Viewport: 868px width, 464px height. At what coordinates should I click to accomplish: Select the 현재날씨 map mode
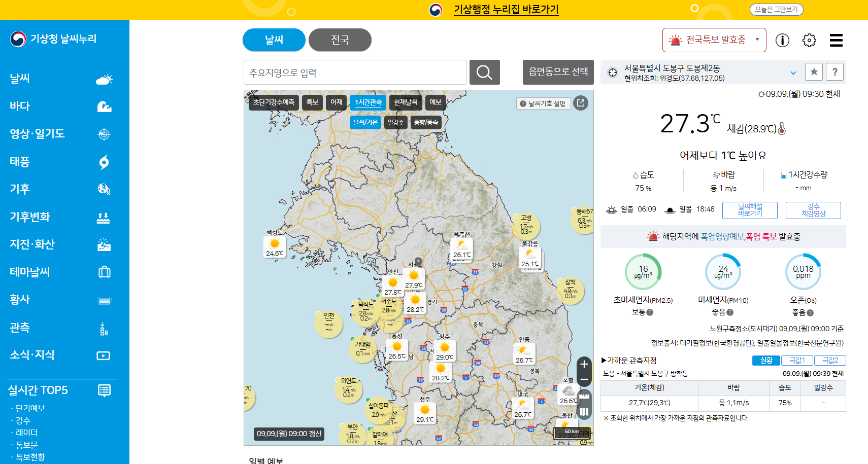pos(406,102)
